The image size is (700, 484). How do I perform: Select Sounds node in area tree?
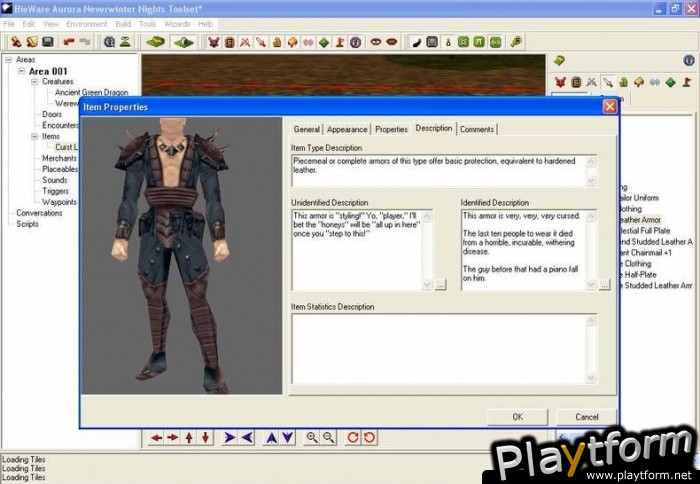click(x=54, y=180)
